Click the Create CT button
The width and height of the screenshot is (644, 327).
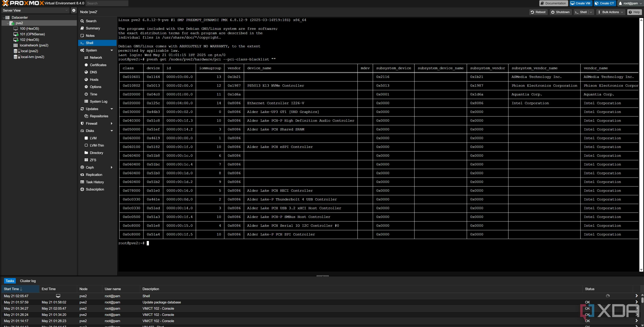point(605,3)
